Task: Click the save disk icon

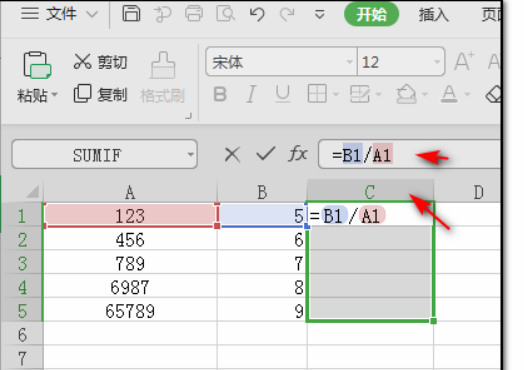Action: coord(131,14)
